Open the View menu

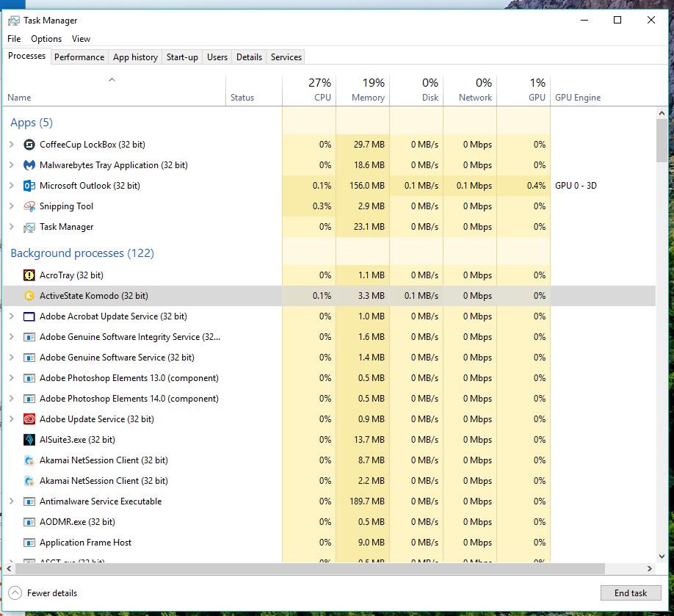pos(81,39)
